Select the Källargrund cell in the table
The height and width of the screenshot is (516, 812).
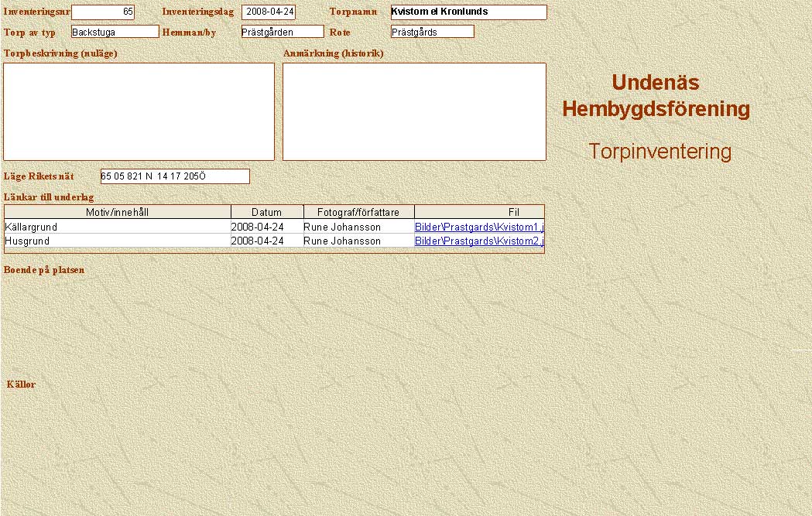pyautogui.click(x=32, y=227)
